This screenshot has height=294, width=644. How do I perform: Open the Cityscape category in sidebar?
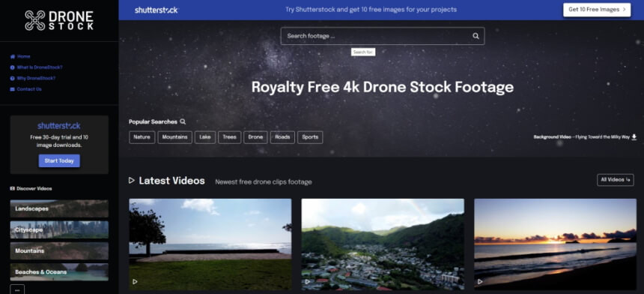coord(59,229)
